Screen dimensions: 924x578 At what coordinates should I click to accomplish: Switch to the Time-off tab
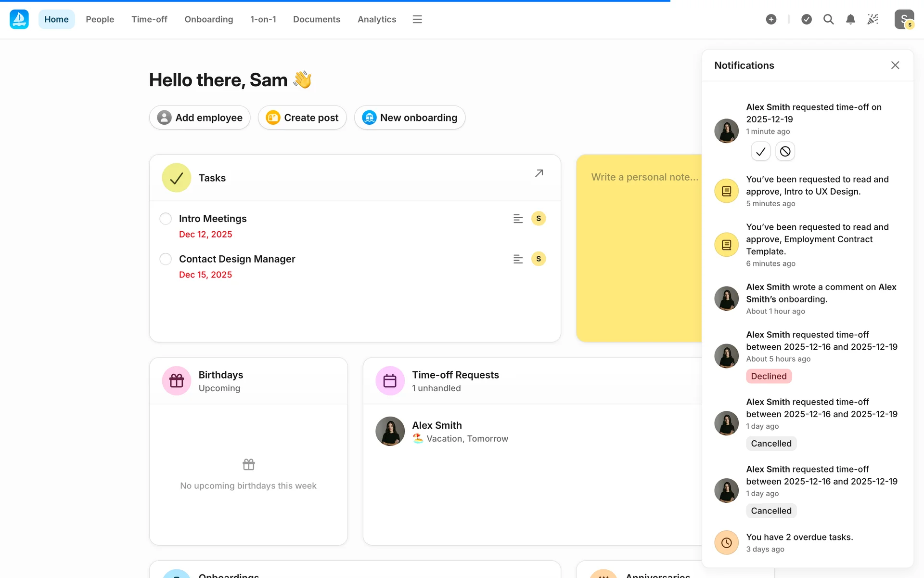point(149,19)
